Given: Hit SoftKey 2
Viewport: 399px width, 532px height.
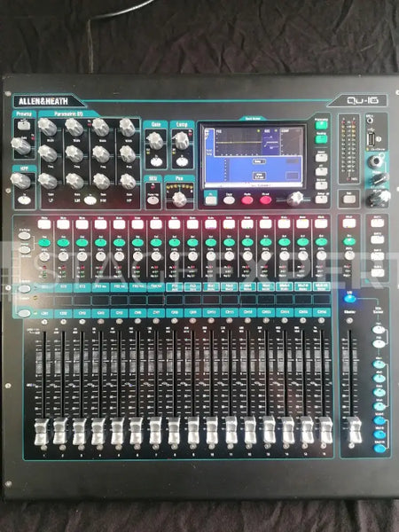Looking at the screenshot, I should [x=377, y=239].
